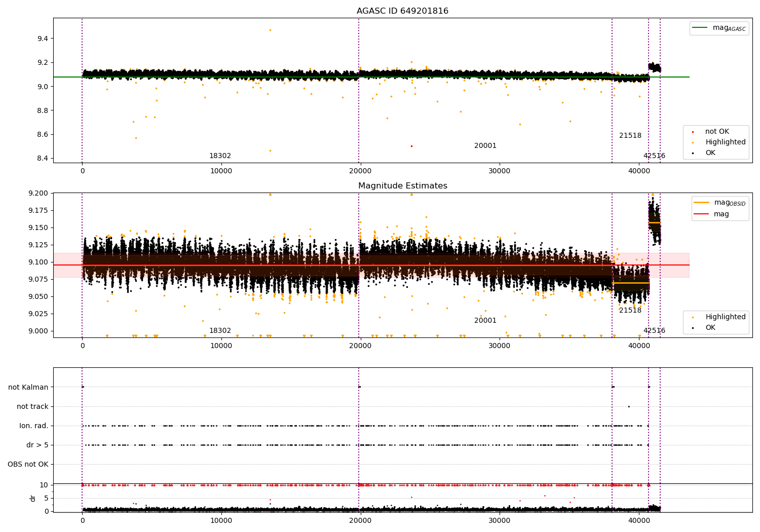Click the 40000 x-tick under the middle plot

pos(639,346)
